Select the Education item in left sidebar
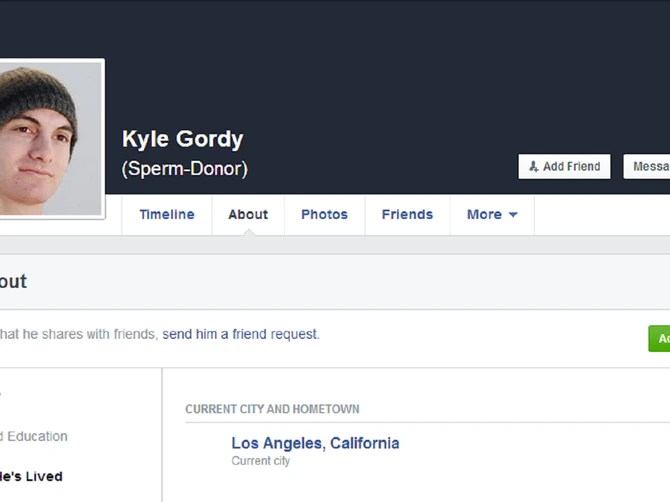This screenshot has width=670, height=502. [x=36, y=436]
